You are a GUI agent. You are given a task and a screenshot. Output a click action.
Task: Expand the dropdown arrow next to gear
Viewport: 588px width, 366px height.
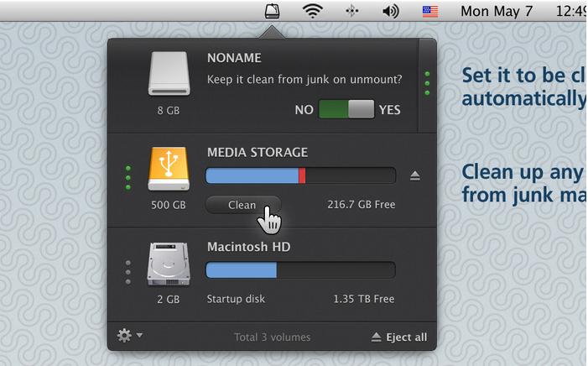pos(139,334)
